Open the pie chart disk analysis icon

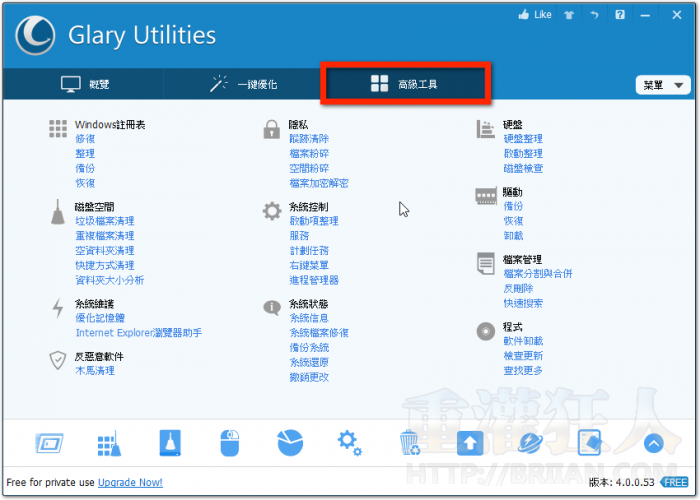pyautogui.click(x=290, y=443)
